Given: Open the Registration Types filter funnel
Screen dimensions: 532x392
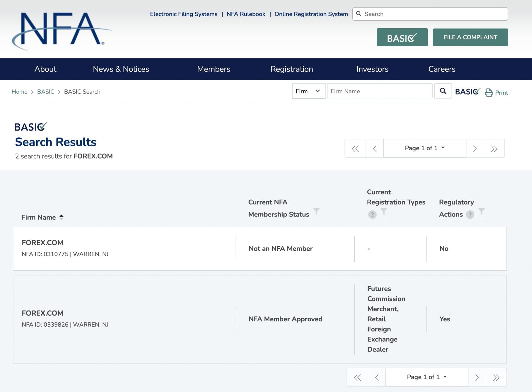Looking at the screenshot, I should click(x=384, y=212).
